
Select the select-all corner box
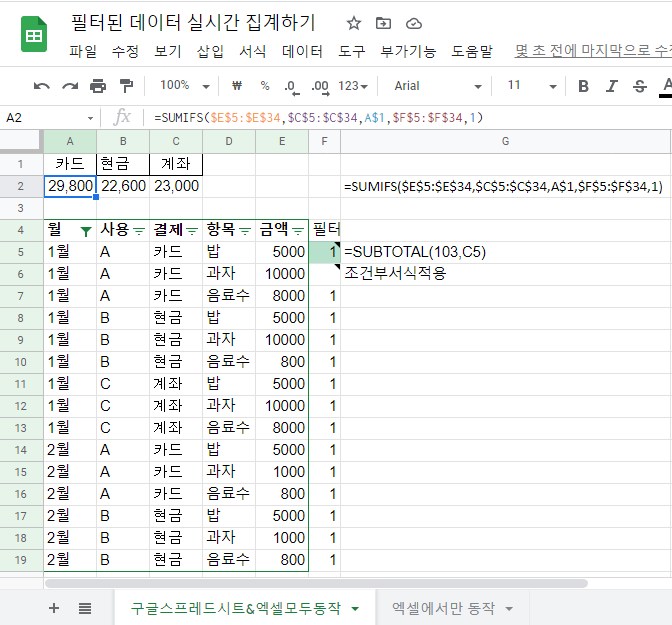[x=21, y=141]
